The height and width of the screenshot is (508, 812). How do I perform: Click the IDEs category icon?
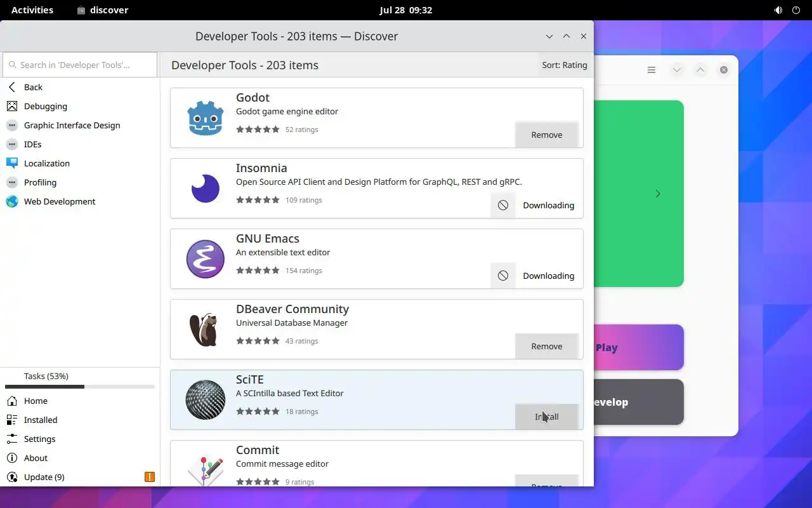point(12,144)
